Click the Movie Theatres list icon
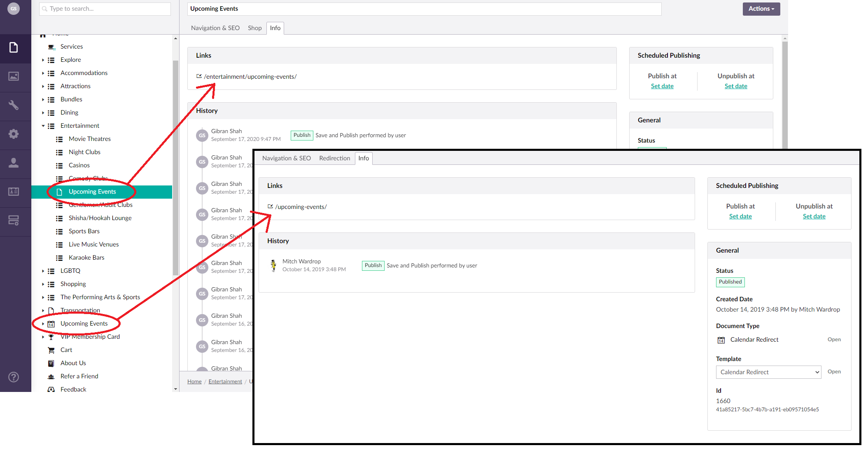The width and height of the screenshot is (868, 455). [x=59, y=139]
